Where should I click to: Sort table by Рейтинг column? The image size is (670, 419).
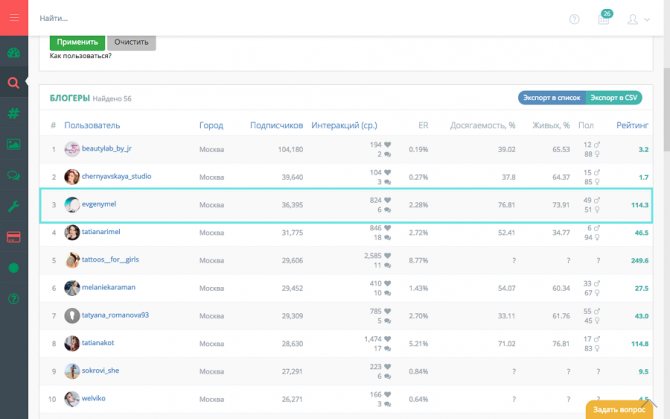(x=632, y=126)
